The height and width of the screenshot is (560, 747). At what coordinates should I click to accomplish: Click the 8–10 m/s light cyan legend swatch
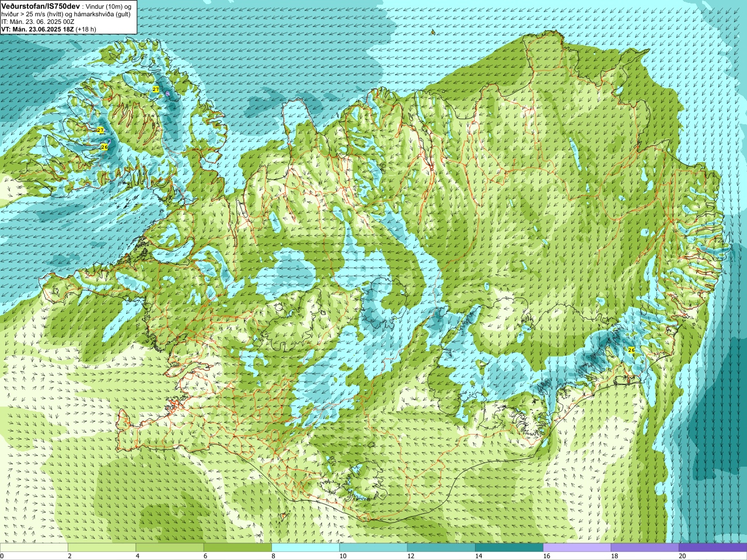pos(305,548)
